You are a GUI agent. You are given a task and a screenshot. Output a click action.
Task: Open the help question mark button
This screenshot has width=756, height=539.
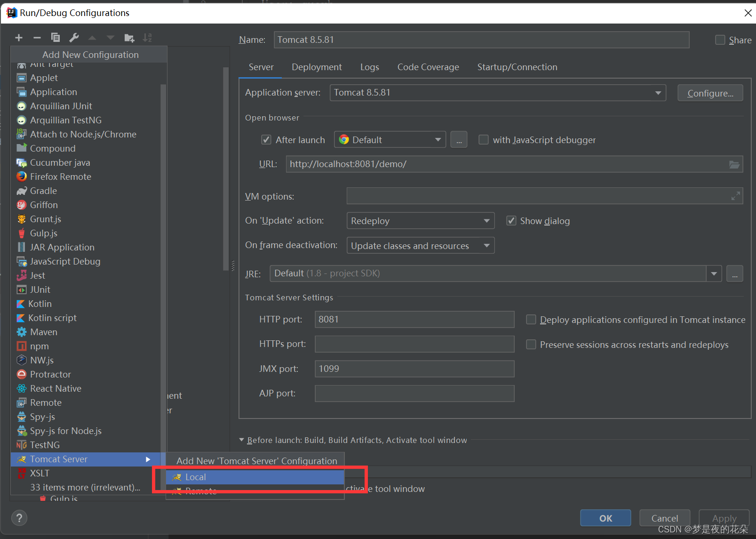coord(19,518)
